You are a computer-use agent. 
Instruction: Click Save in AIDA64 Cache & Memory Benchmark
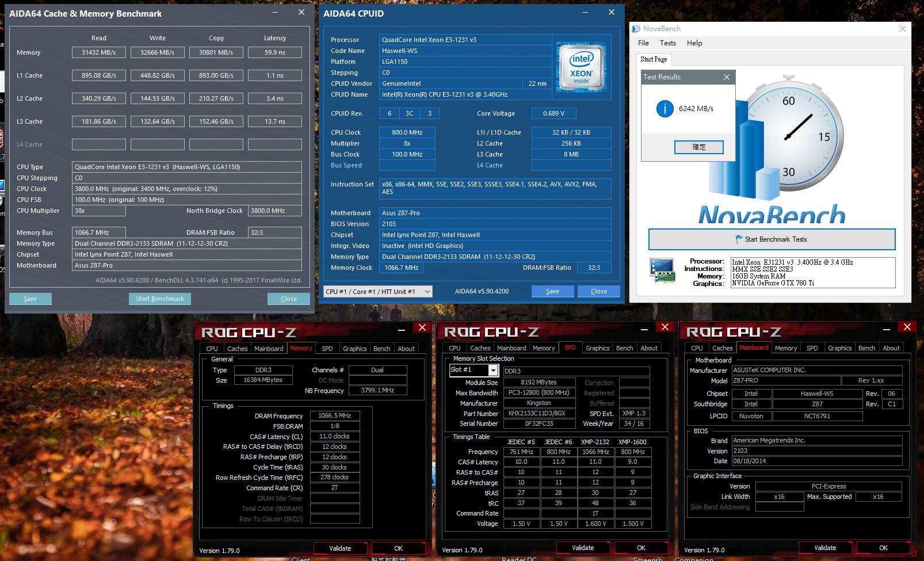point(30,299)
